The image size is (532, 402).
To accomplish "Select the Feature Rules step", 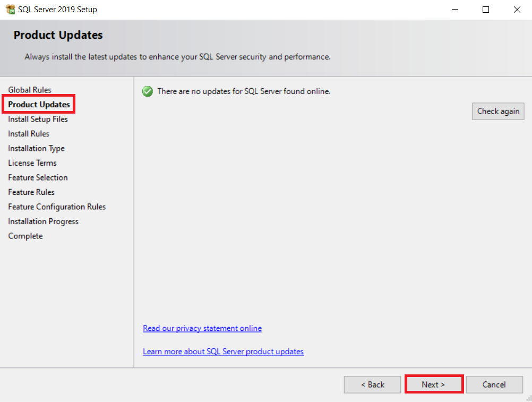I will pos(31,192).
